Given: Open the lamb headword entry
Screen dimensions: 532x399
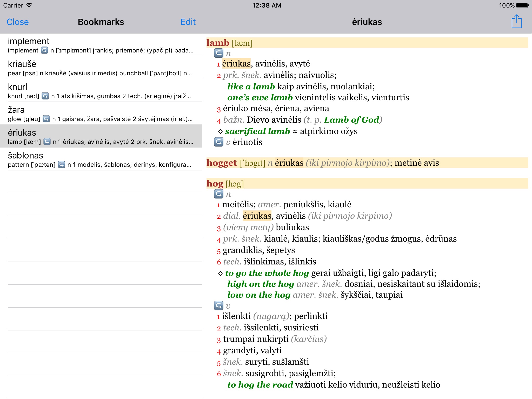Looking at the screenshot, I should [218, 43].
